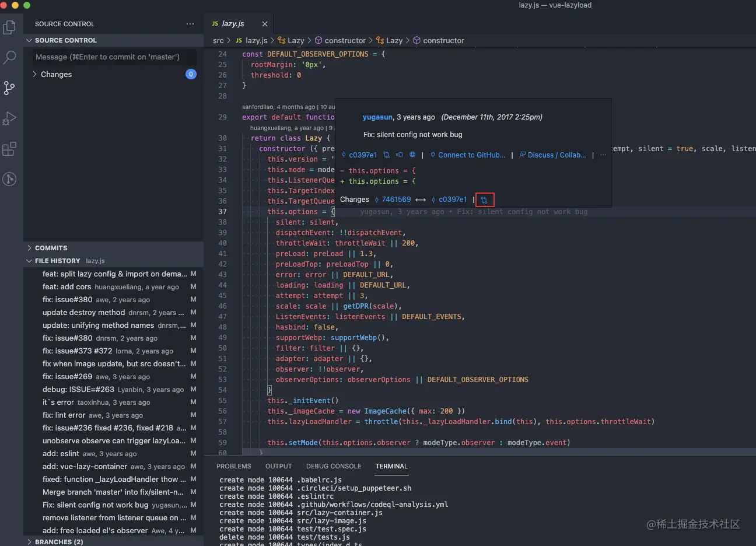Viewport: 756px width, 546px height.
Task: Switch to the PROBLEMS panel tab
Action: point(234,466)
